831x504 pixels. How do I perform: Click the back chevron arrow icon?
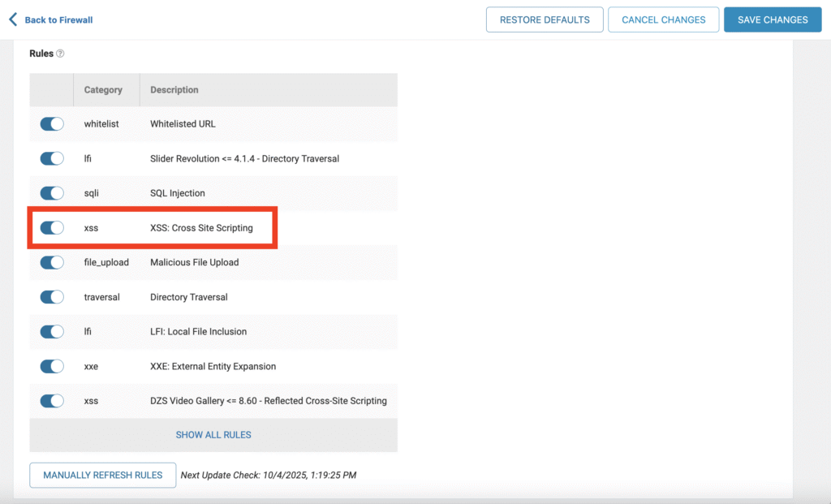pos(13,19)
